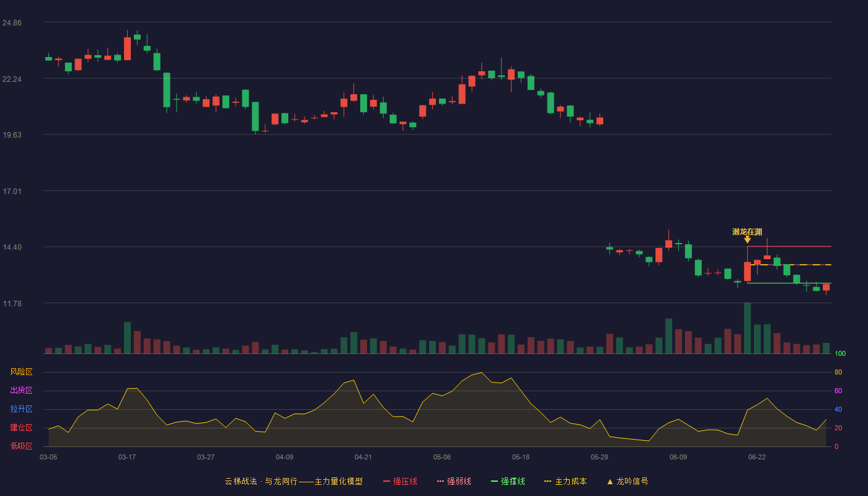
Task: Click the 06-09 date label
Action: coord(678,457)
